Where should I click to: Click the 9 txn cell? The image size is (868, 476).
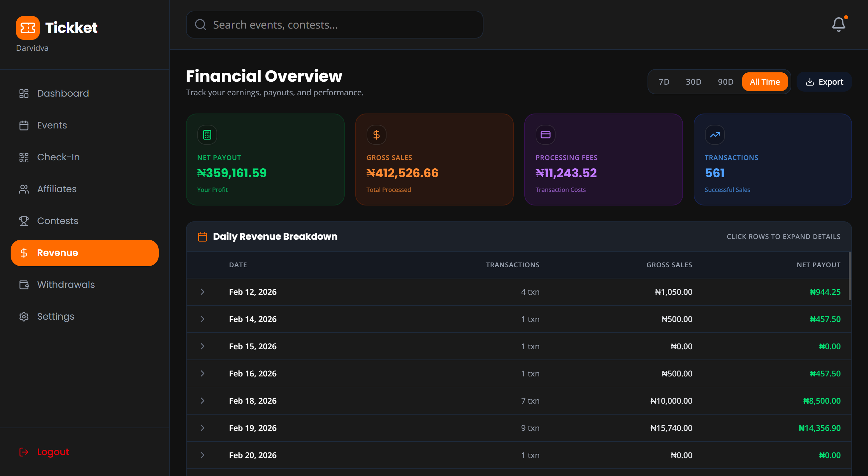pyautogui.click(x=530, y=428)
